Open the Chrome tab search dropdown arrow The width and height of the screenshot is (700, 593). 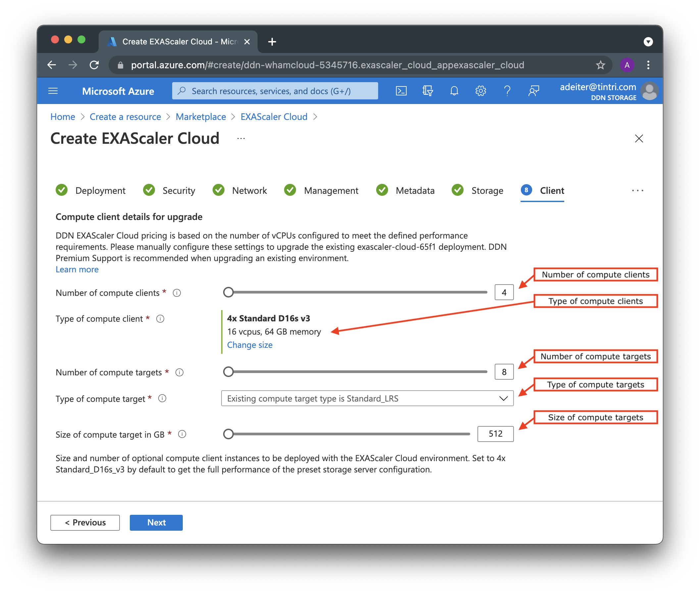[x=648, y=42]
